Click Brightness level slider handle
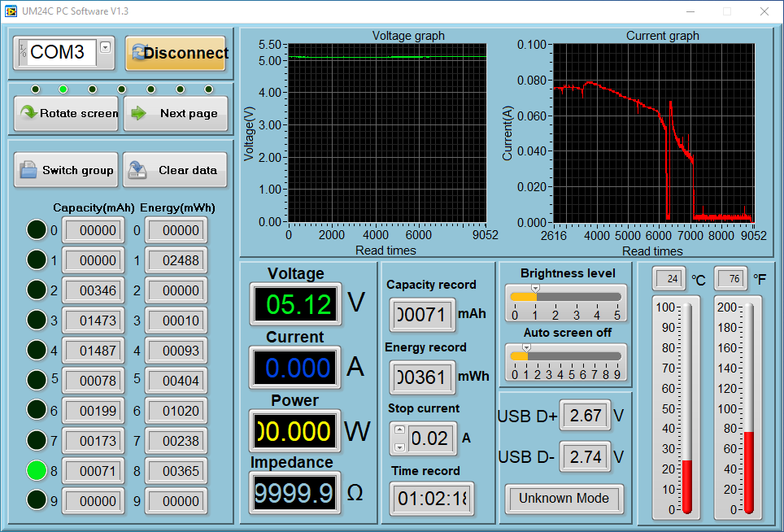Viewport: 784px width, 532px height. (535, 289)
